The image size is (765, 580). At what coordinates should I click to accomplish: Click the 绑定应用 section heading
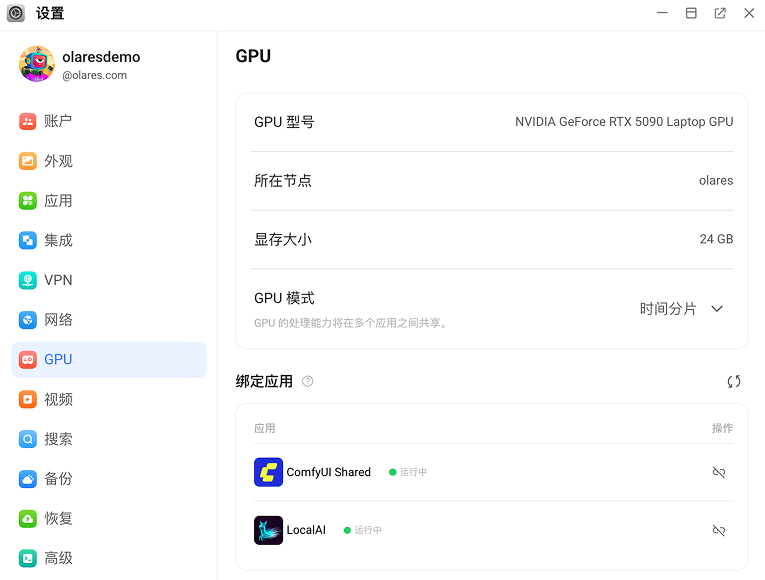click(264, 381)
